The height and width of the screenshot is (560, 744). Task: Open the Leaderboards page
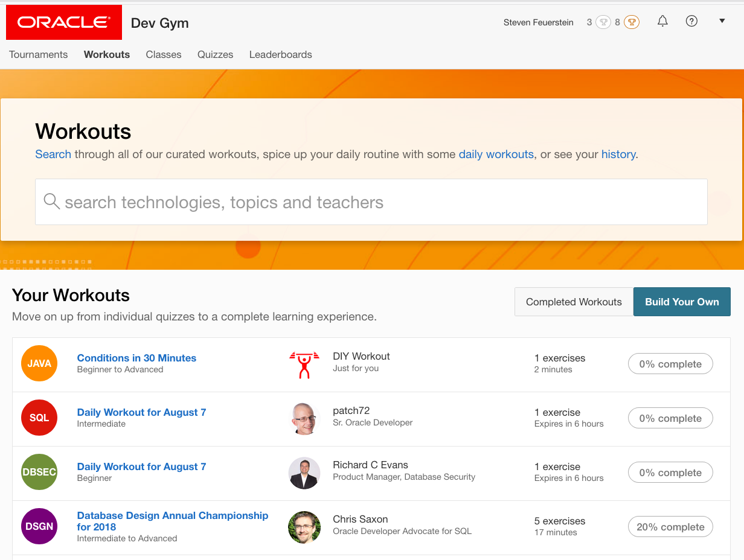pos(281,54)
